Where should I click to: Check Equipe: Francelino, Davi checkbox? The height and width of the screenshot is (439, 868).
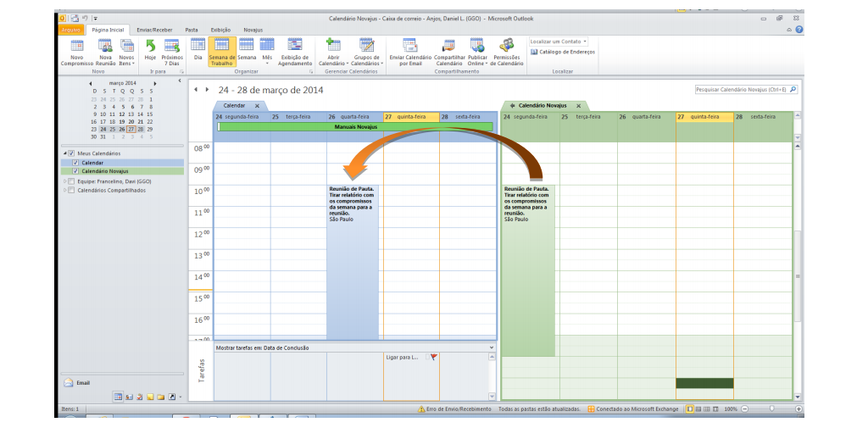point(71,181)
